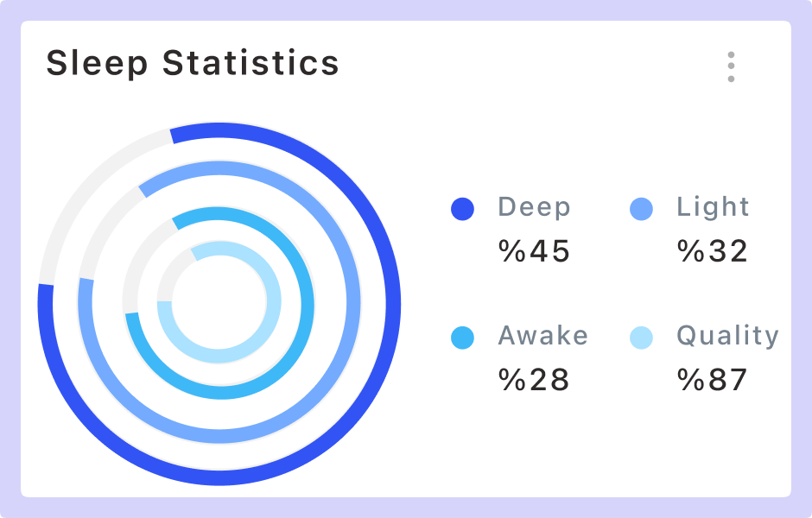
Task: Click the Quality legend color dot
Action: 641,338
